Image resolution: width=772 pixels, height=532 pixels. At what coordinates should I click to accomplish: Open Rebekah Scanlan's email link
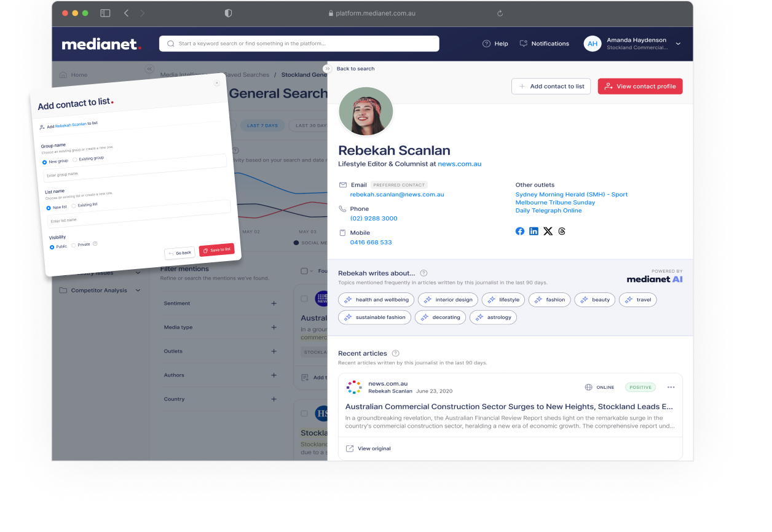pos(397,194)
